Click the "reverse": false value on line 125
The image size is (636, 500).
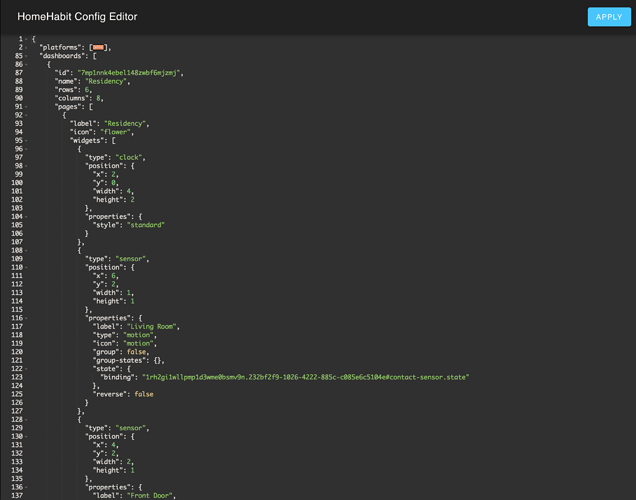pos(143,394)
